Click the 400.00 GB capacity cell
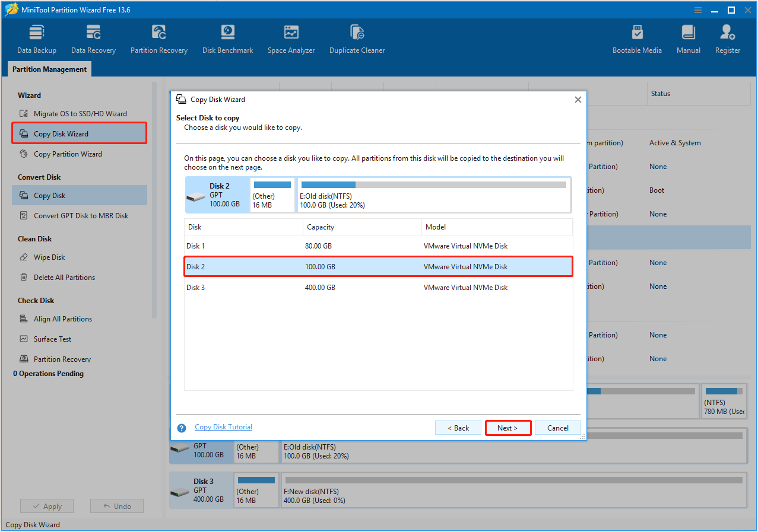The height and width of the screenshot is (532, 758). point(321,288)
